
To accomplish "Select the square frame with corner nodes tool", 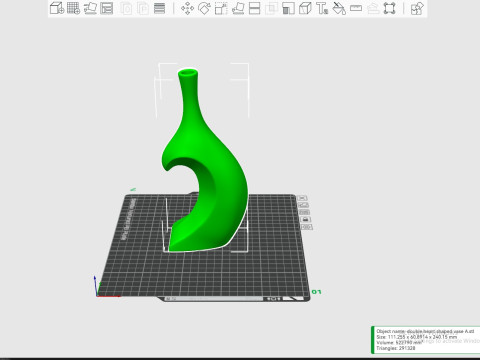I will click(389, 8).
